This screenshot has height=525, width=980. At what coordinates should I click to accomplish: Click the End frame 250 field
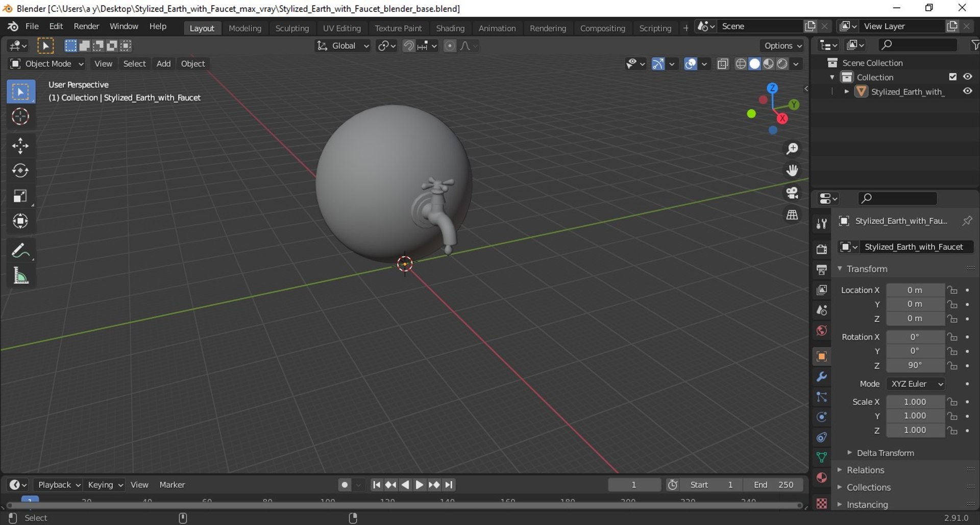tap(773, 485)
